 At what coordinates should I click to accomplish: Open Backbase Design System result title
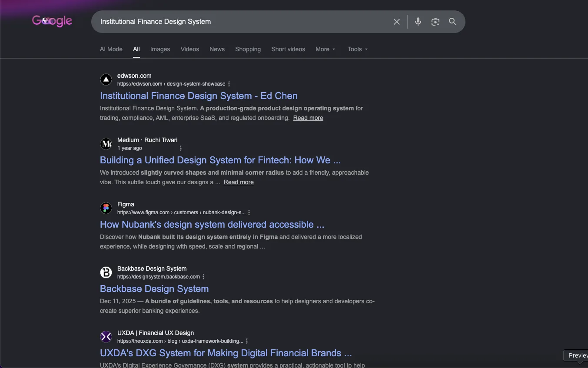click(154, 289)
